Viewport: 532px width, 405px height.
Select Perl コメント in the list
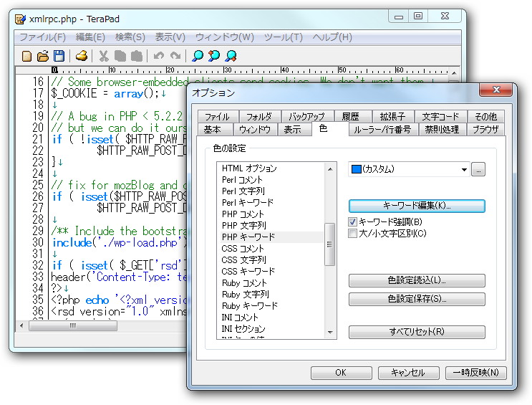[242, 180]
